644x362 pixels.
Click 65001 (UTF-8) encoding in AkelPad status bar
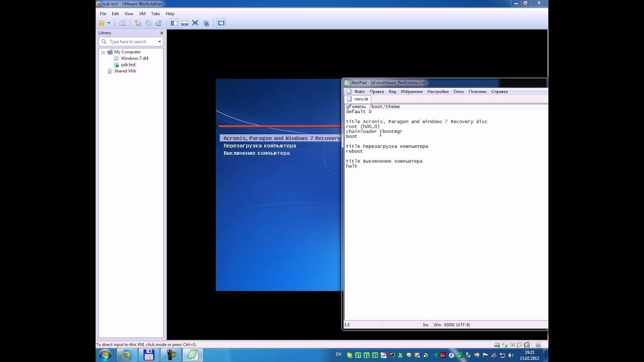tap(458, 325)
